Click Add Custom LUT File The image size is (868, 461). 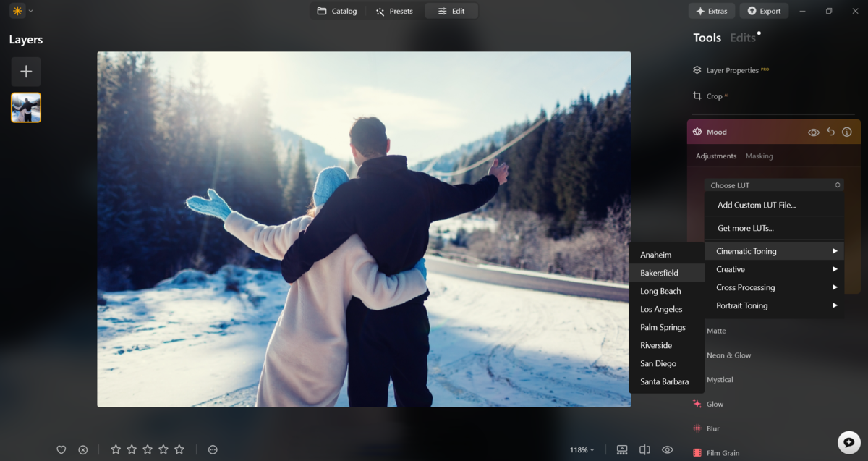click(x=754, y=205)
